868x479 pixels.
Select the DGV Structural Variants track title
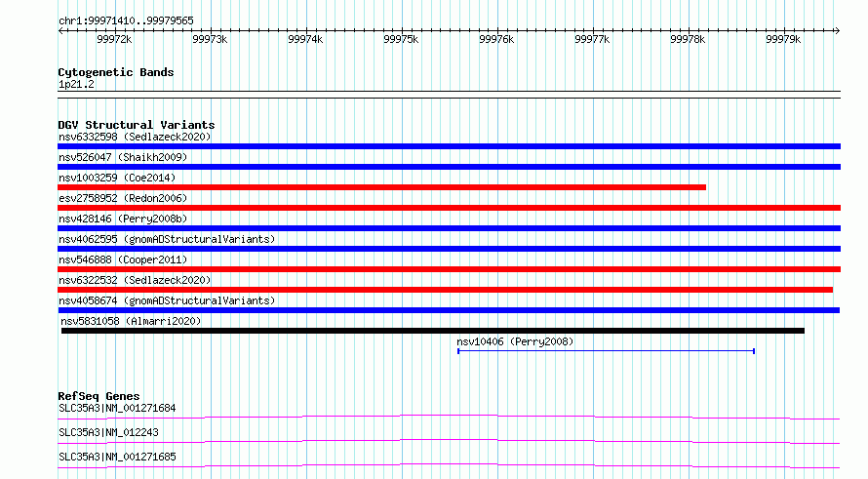pos(137,125)
